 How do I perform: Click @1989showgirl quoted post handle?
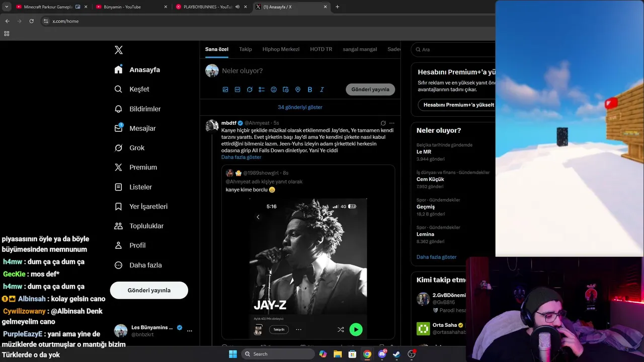click(x=262, y=173)
